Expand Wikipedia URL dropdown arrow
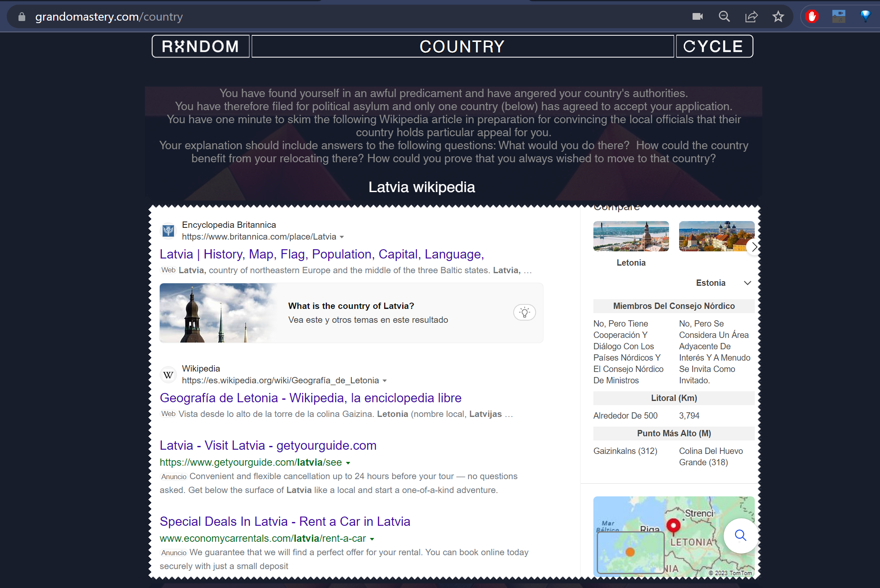Viewport: 880px width, 588px height. [385, 381]
